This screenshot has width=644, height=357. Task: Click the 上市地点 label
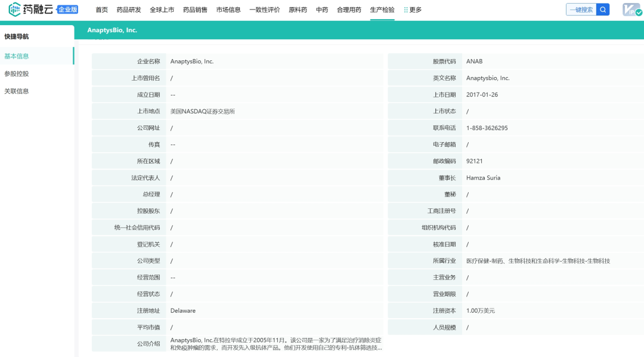(x=148, y=112)
